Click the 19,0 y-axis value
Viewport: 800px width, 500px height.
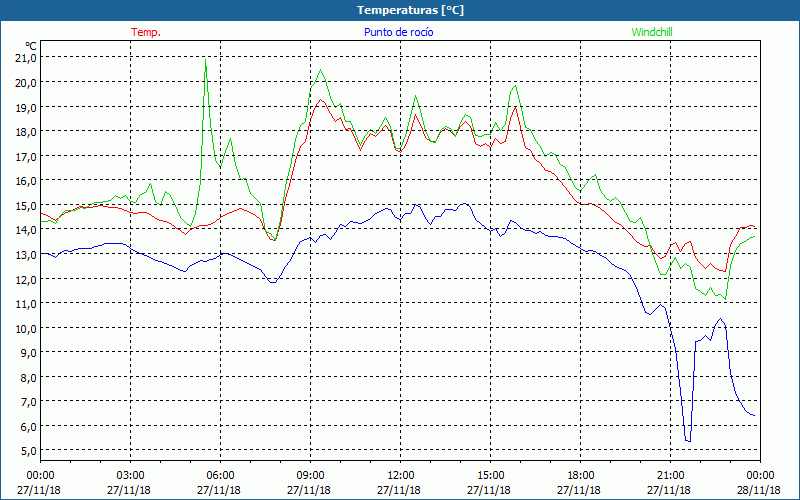tap(26, 108)
